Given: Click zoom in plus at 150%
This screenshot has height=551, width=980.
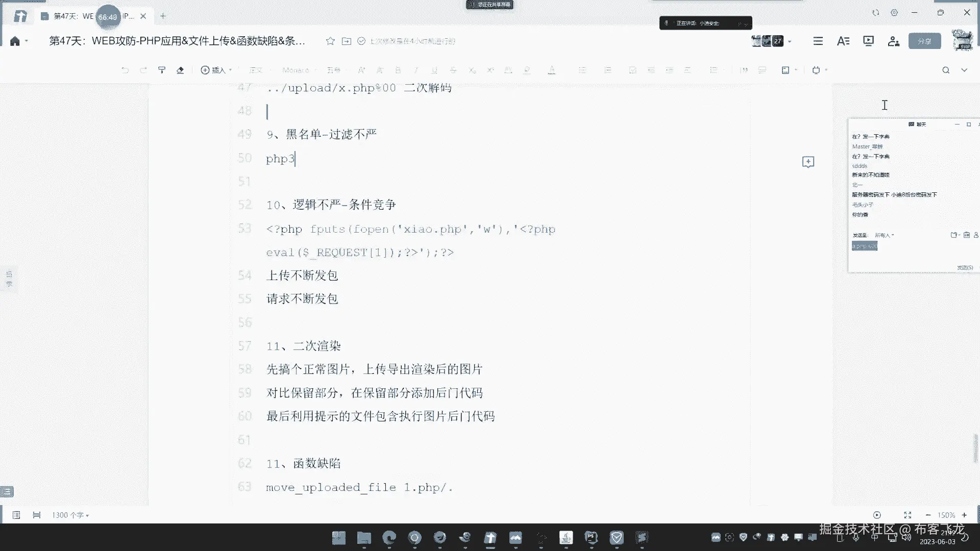Looking at the screenshot, I should pos(964,515).
